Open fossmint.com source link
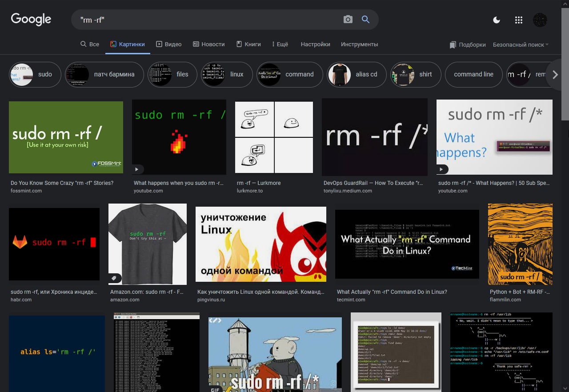The image size is (569, 392). 26,191
